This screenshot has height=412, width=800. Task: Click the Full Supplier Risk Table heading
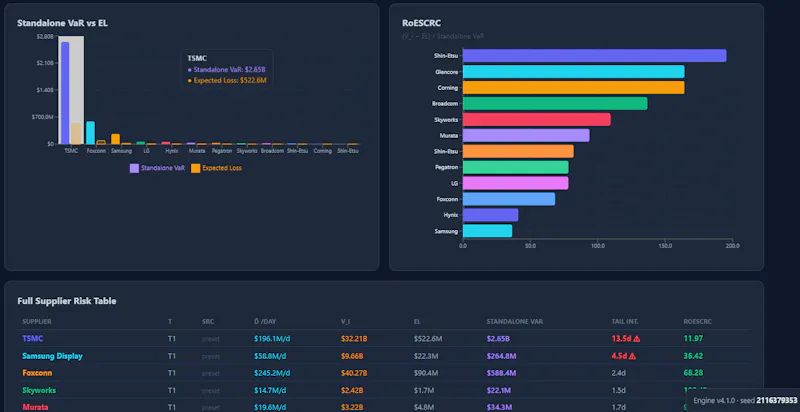pyautogui.click(x=67, y=301)
